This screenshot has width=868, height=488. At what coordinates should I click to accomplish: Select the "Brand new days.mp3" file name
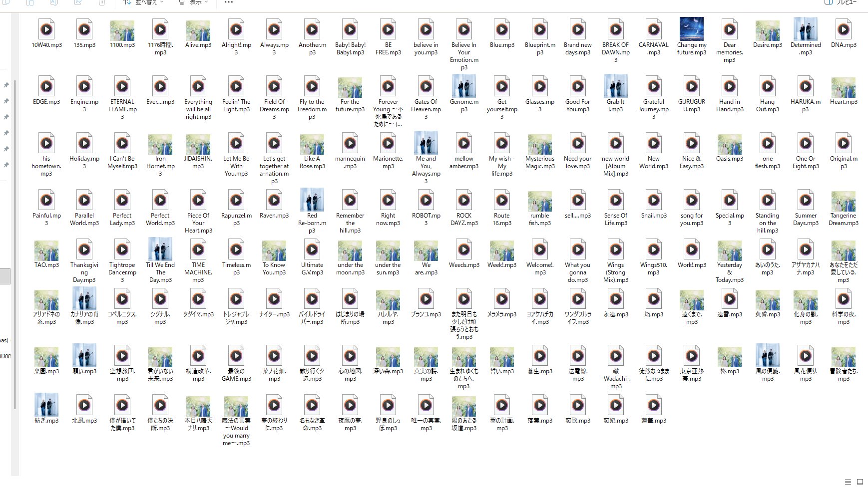578,48
